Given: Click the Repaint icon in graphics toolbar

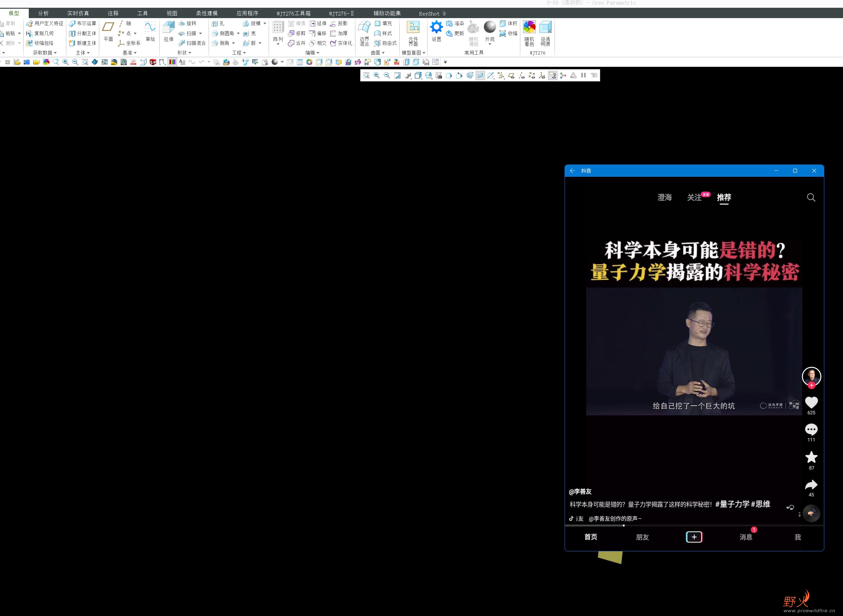Looking at the screenshot, I should click(x=398, y=76).
